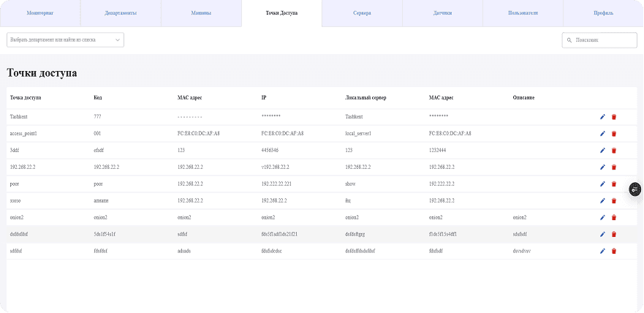Viewport: 644px width, 313px height.
Task: Select the efsdf code cell
Action: (x=100, y=151)
